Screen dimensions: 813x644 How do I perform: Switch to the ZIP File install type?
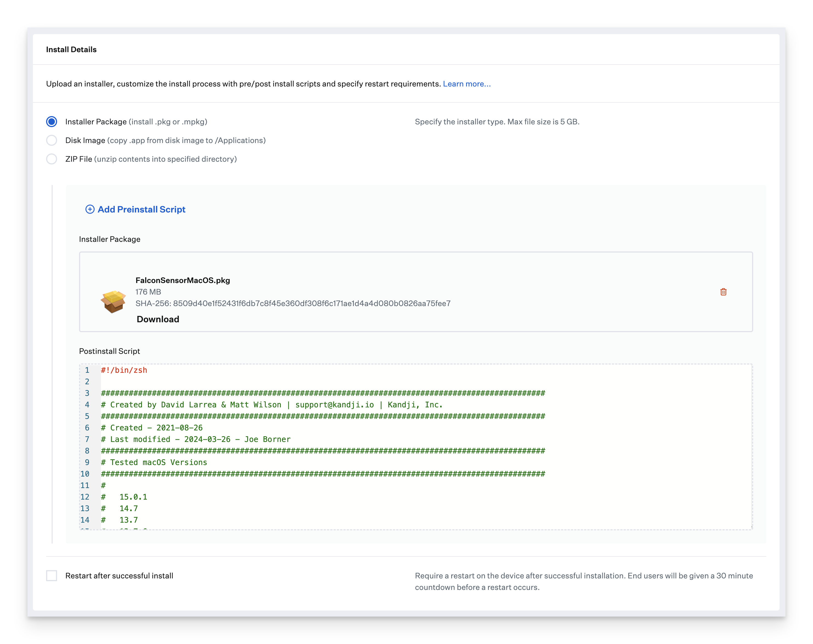point(52,159)
